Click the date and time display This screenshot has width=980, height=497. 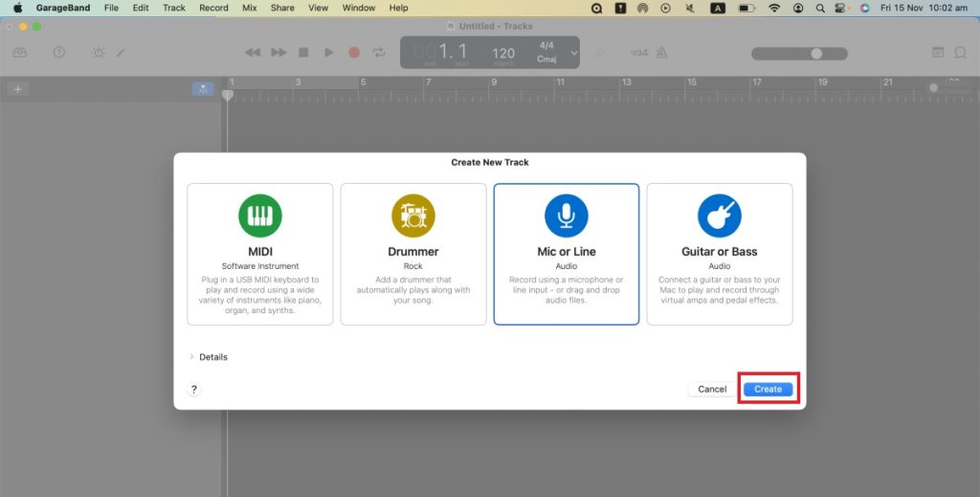pyautogui.click(x=924, y=8)
